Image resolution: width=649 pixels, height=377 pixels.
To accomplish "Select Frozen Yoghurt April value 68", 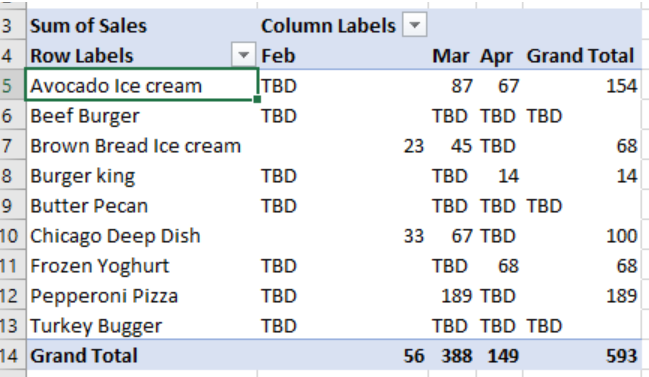I will [x=500, y=265].
